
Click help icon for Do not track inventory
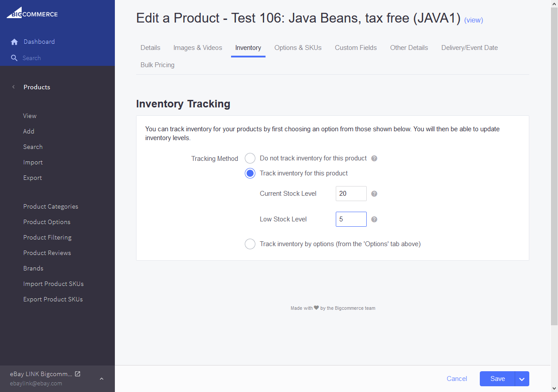coord(374,158)
